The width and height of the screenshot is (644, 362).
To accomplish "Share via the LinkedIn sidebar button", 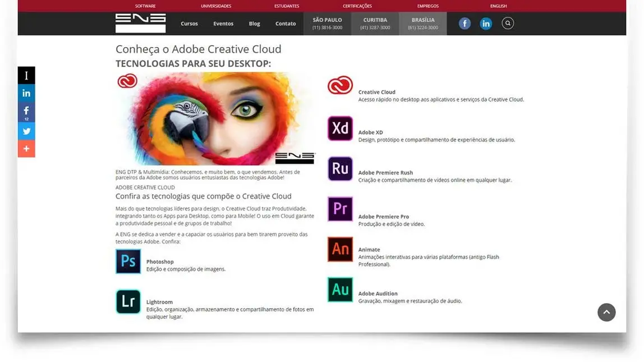I will point(26,93).
